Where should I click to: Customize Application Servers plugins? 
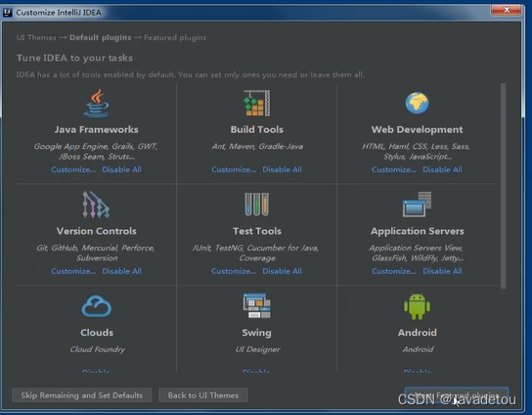[x=394, y=271]
